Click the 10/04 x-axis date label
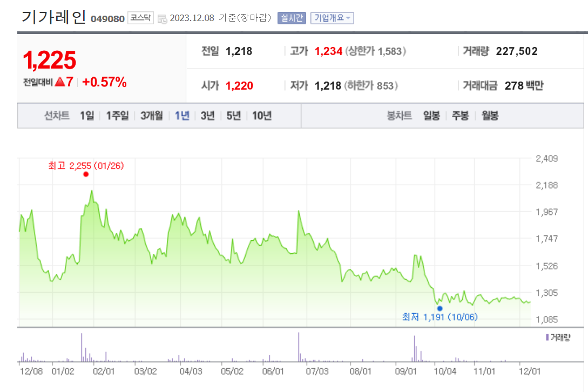 click(x=445, y=371)
